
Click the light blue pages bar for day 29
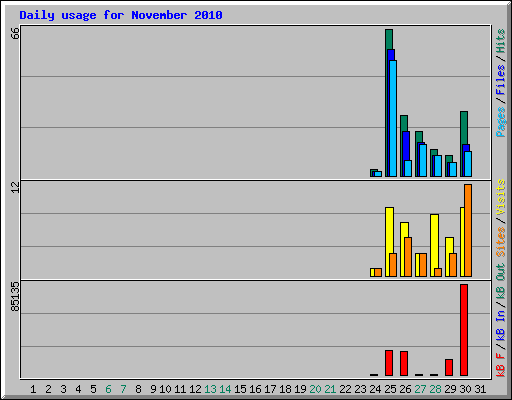coord(453,169)
